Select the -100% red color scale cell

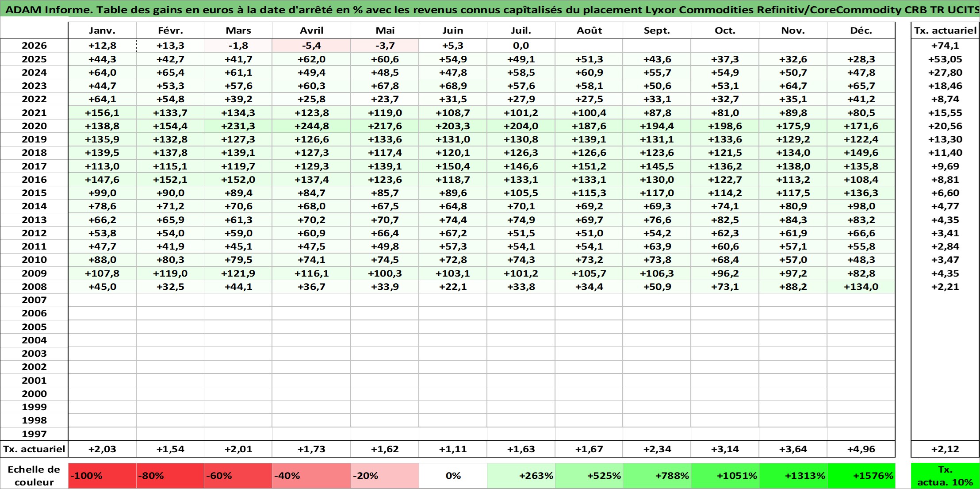point(102,476)
